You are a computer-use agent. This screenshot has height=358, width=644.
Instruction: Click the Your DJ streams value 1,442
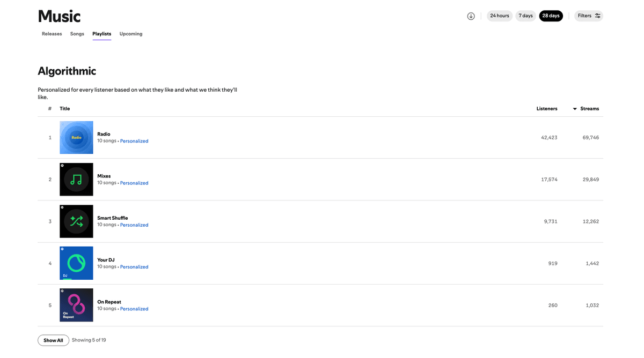pos(592,263)
